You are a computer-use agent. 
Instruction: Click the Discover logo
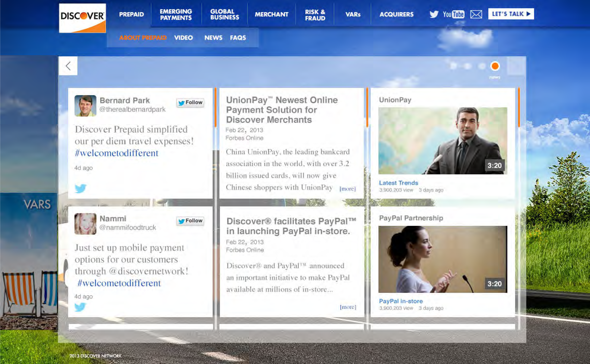(x=82, y=18)
